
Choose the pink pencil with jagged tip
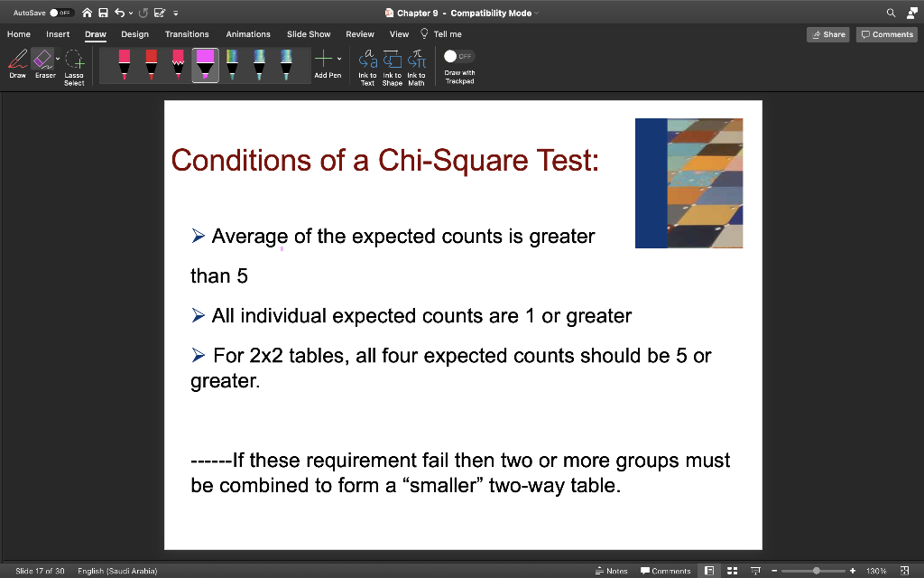click(x=178, y=64)
